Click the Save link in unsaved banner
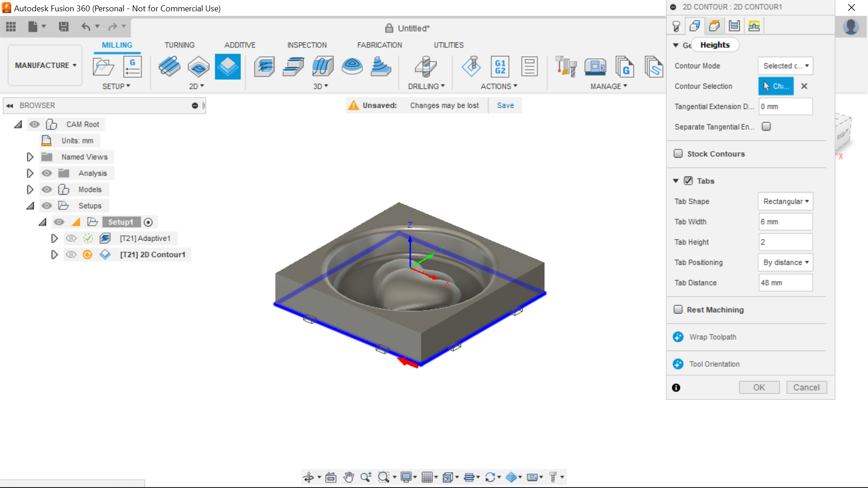The width and height of the screenshot is (868, 488). tap(505, 105)
